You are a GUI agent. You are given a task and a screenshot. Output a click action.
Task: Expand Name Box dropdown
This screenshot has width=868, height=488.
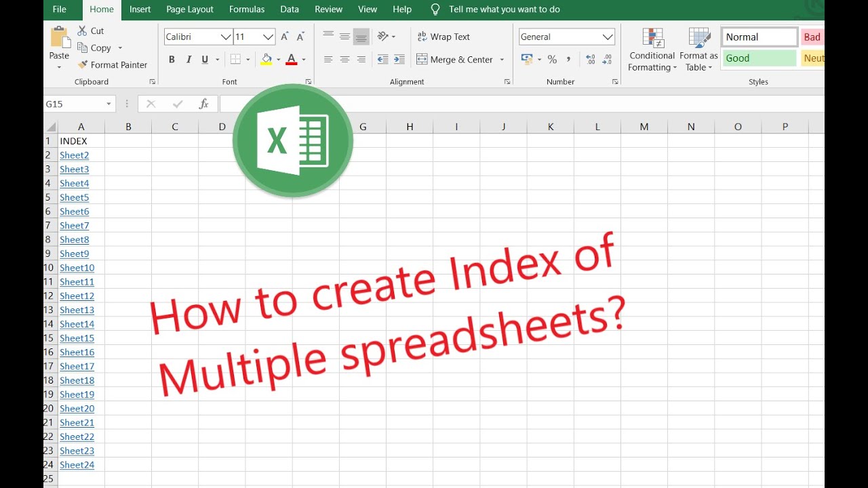108,104
